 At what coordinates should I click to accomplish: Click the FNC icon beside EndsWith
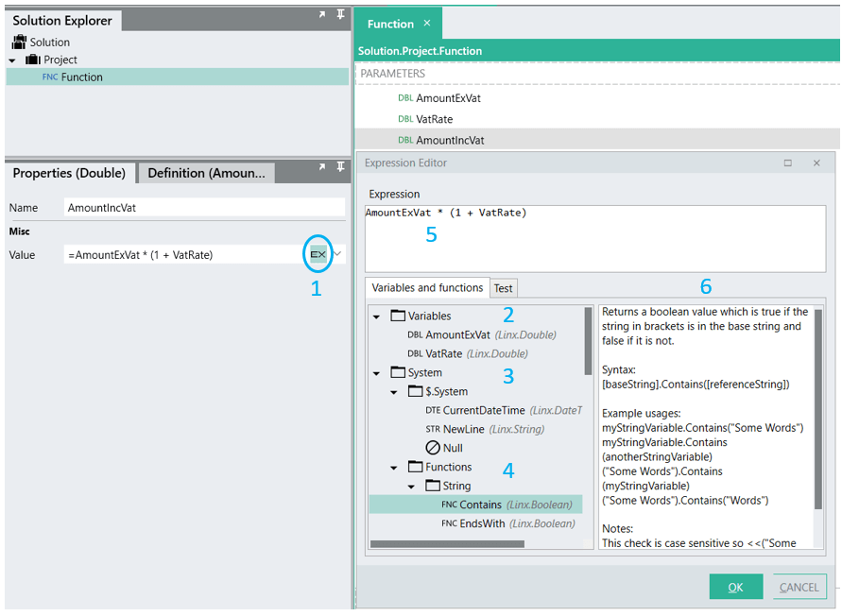coord(450,523)
